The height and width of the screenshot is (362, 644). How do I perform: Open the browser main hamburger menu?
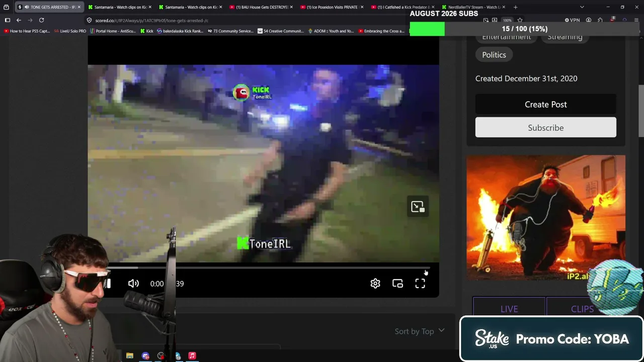pos(636,20)
